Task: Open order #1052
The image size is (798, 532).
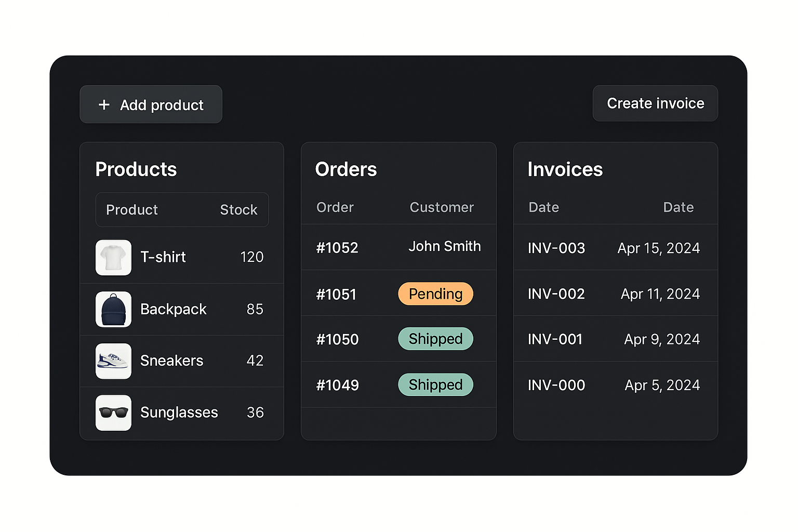Action: 337,248
